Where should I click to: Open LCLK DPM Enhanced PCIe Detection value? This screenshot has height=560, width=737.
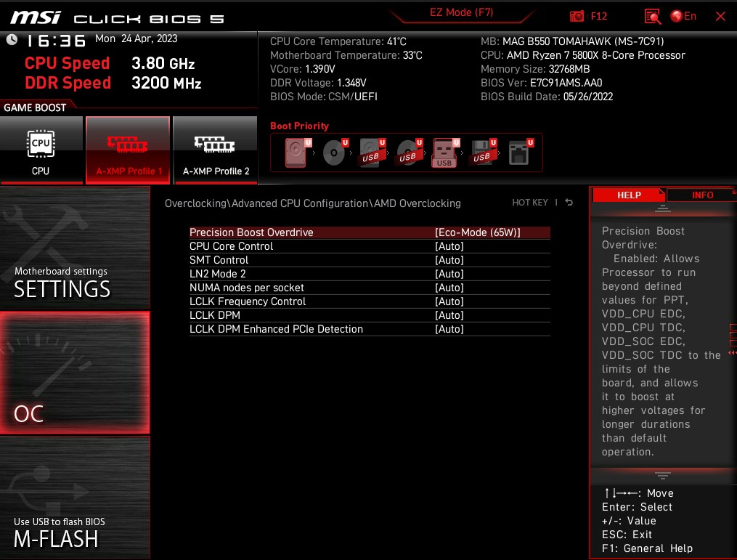(x=449, y=329)
